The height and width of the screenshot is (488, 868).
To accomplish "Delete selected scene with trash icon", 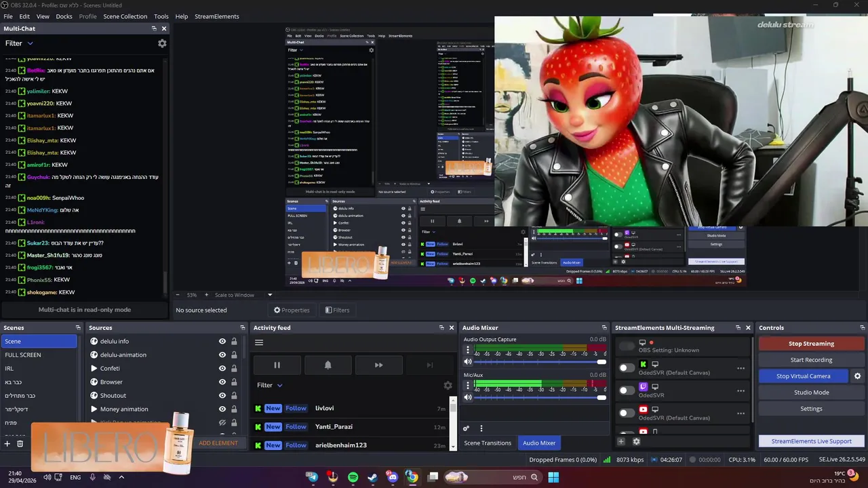I will coord(20,443).
